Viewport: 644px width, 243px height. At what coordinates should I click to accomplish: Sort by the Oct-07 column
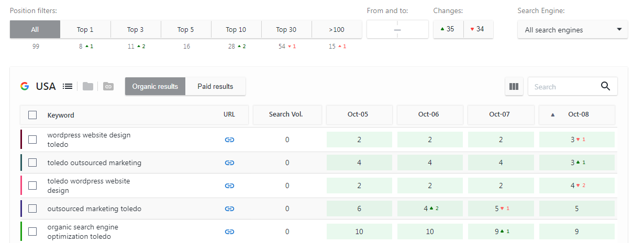click(x=501, y=114)
